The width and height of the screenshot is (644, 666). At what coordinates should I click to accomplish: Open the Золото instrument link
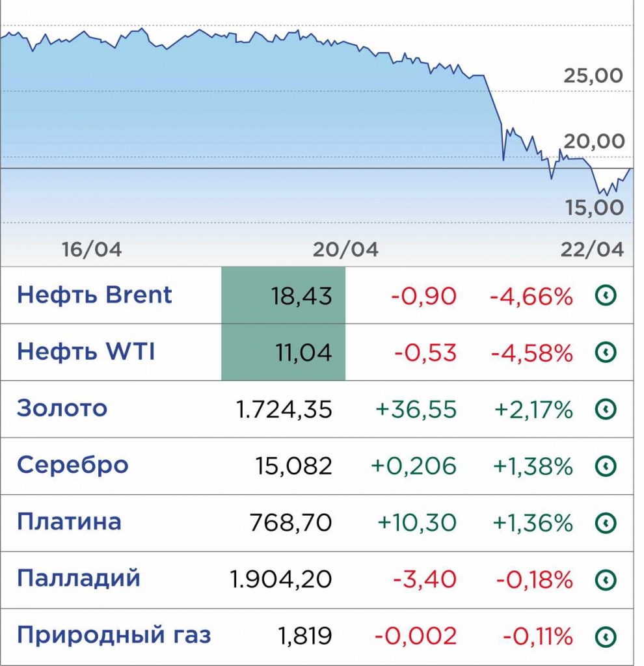click(x=62, y=408)
